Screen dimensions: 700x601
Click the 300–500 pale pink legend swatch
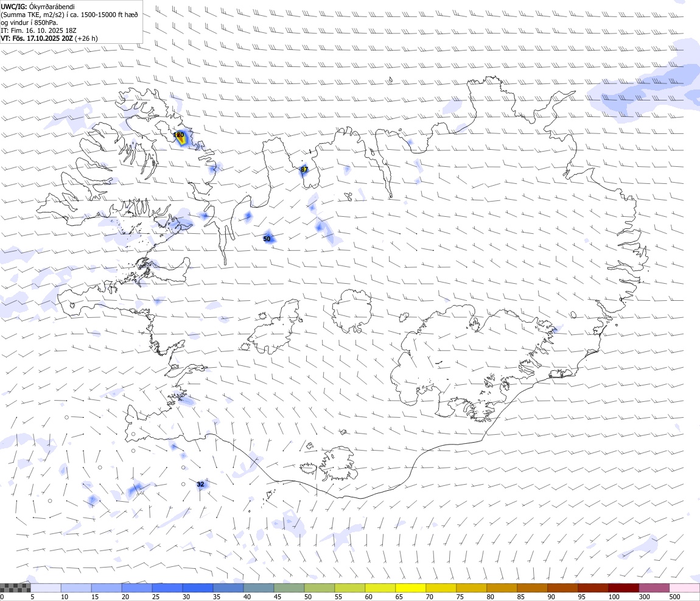(685, 588)
